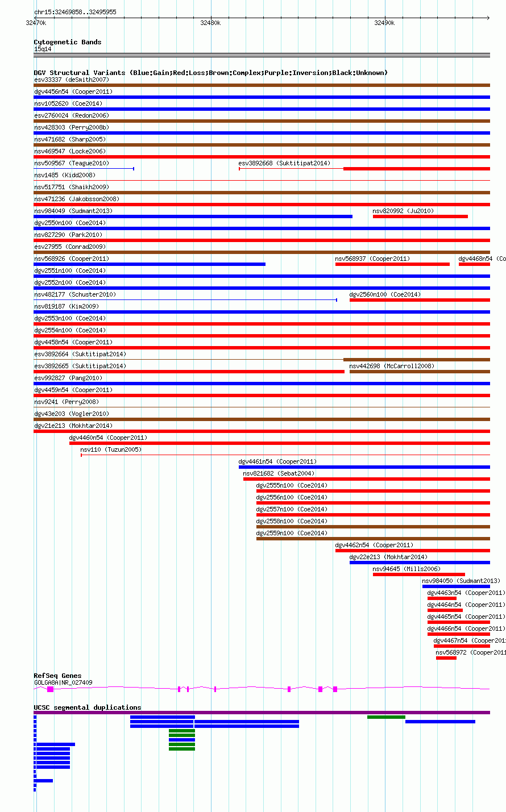The image size is (506, 812).
Task: Select the dgv4456n54 (Cooper2011) variant
Action: [x=262, y=97]
